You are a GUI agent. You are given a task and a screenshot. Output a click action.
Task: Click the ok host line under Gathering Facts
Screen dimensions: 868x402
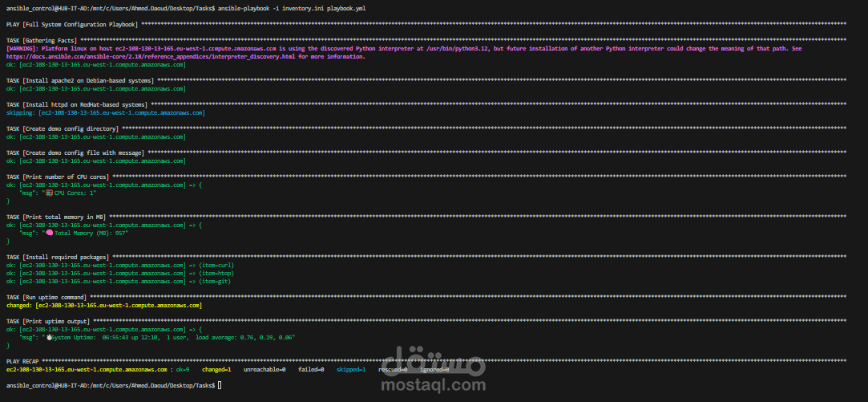(x=95, y=65)
